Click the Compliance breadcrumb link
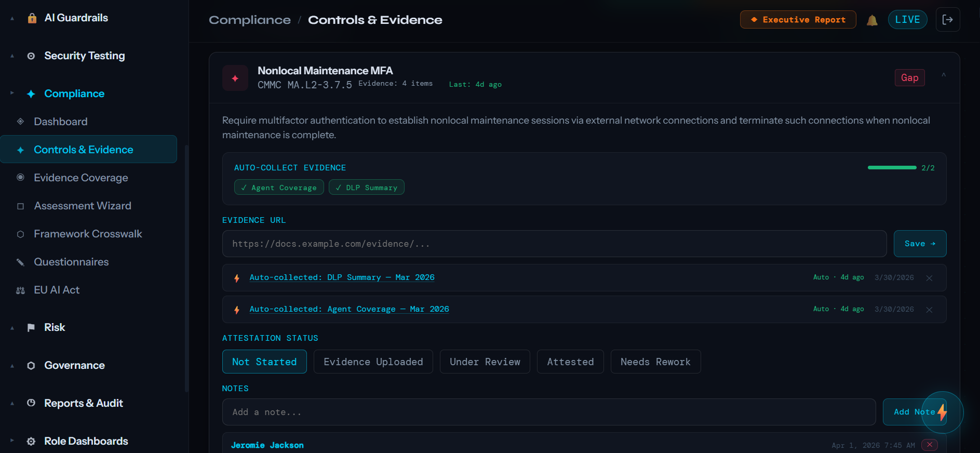Screen dimensions: 980x453 pyautogui.click(x=250, y=20)
